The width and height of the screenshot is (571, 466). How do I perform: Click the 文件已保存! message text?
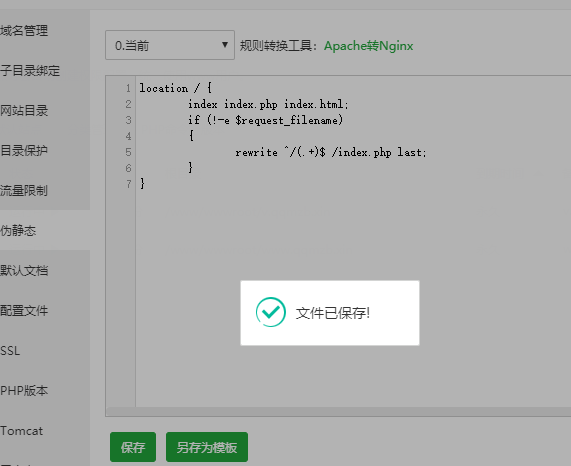(x=333, y=313)
